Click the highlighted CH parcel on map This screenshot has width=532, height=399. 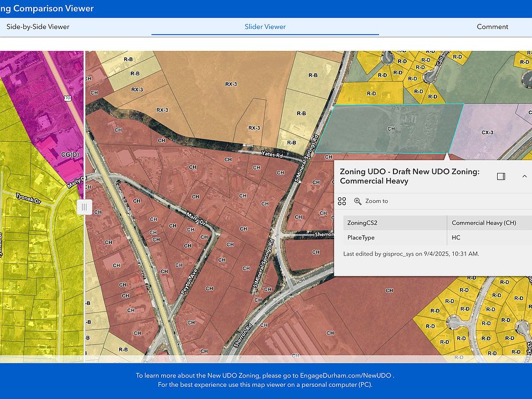pyautogui.click(x=391, y=129)
